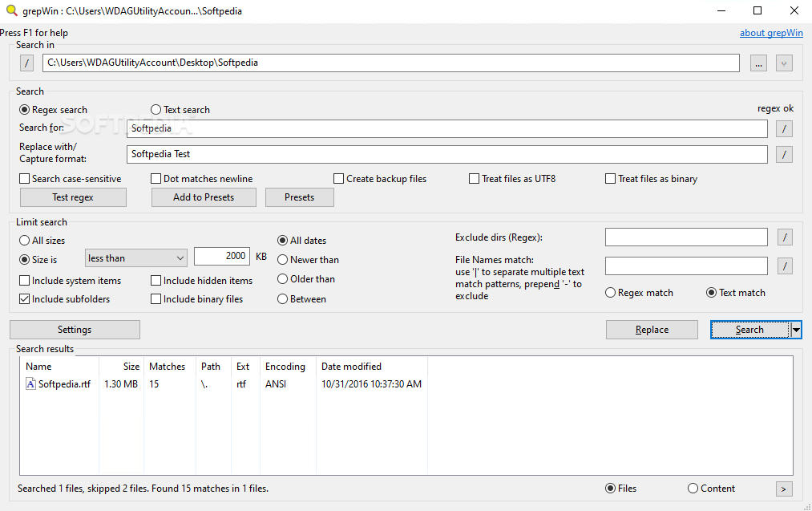The width and height of the screenshot is (812, 511).
Task: Check Treat files as UTF8
Action: (x=474, y=179)
